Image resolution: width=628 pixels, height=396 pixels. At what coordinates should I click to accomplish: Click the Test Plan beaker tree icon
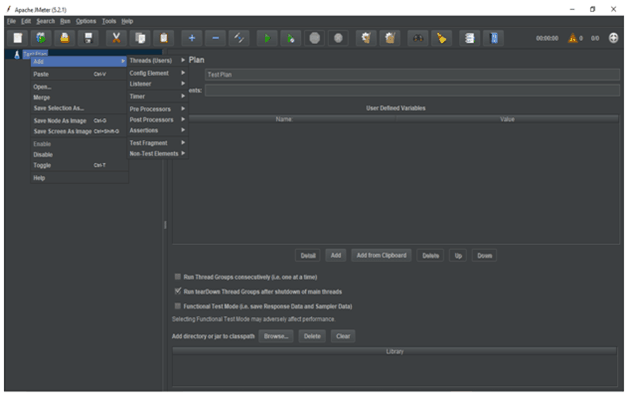[17, 54]
